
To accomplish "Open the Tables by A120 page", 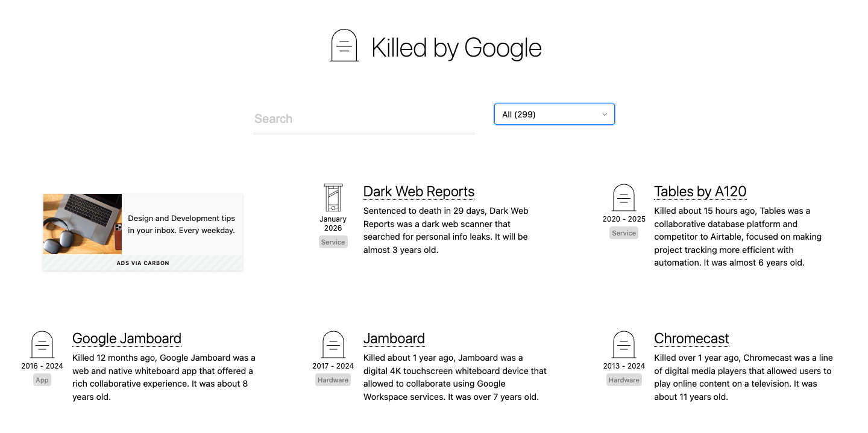I will [x=700, y=191].
